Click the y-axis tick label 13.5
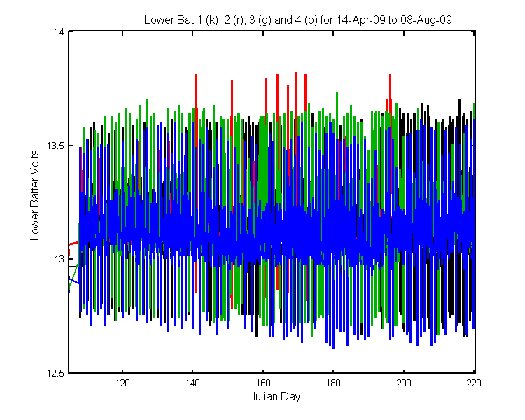This screenshot has height=420, width=525. [55, 146]
